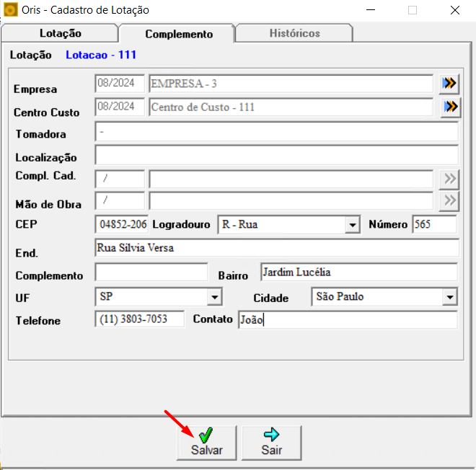476x470 pixels.
Task: Click the lookup arrow icon beside Empresa
Action: click(450, 84)
